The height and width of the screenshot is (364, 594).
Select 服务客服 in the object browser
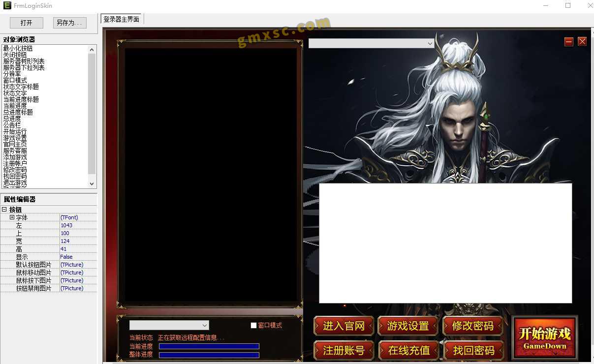click(15, 151)
